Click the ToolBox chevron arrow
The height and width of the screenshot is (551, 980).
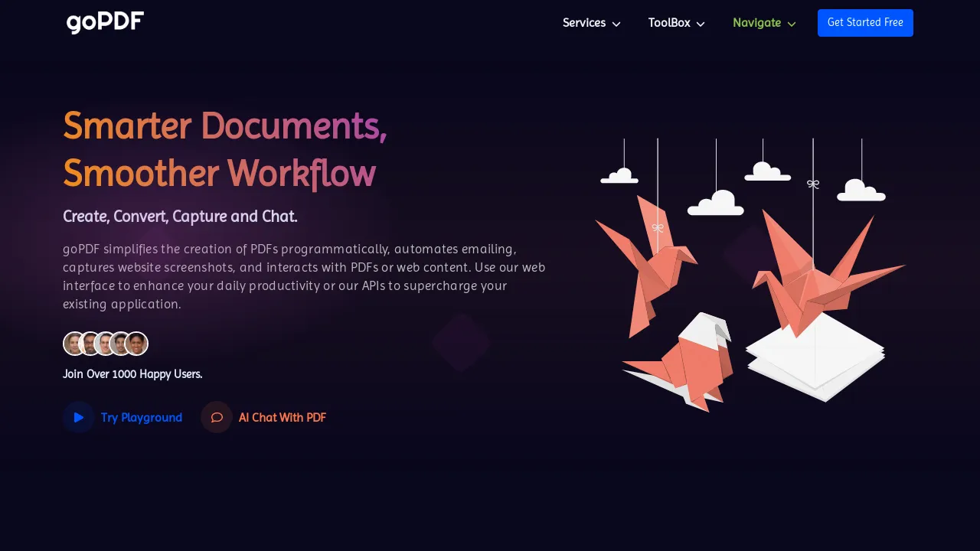coord(701,24)
